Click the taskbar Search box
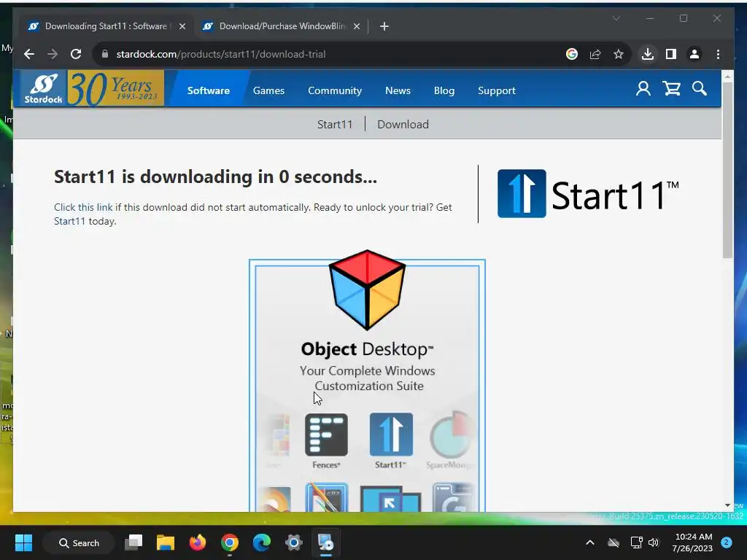The height and width of the screenshot is (560, 747). point(79,542)
